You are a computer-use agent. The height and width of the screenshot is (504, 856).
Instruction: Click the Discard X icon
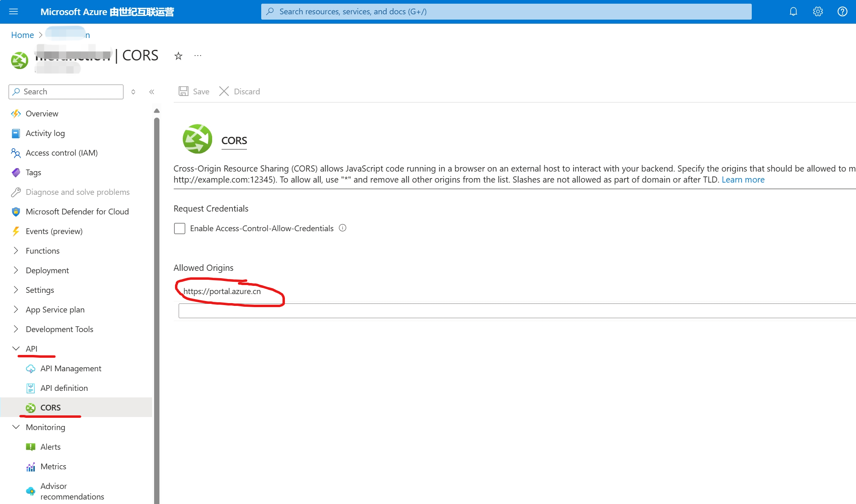pyautogui.click(x=224, y=91)
